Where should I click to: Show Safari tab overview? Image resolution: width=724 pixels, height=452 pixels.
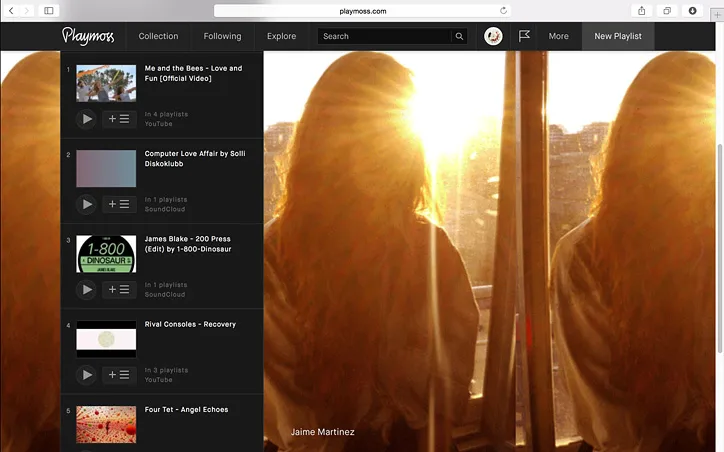coord(667,11)
